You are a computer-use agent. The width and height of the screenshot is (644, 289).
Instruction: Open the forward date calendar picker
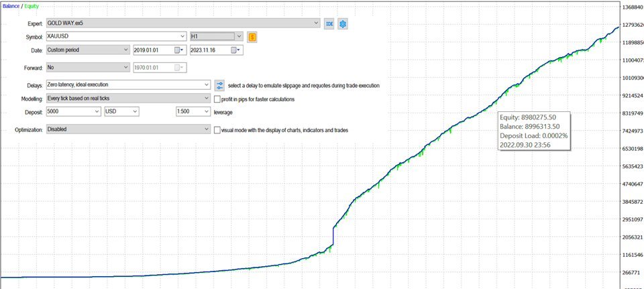coord(178,68)
